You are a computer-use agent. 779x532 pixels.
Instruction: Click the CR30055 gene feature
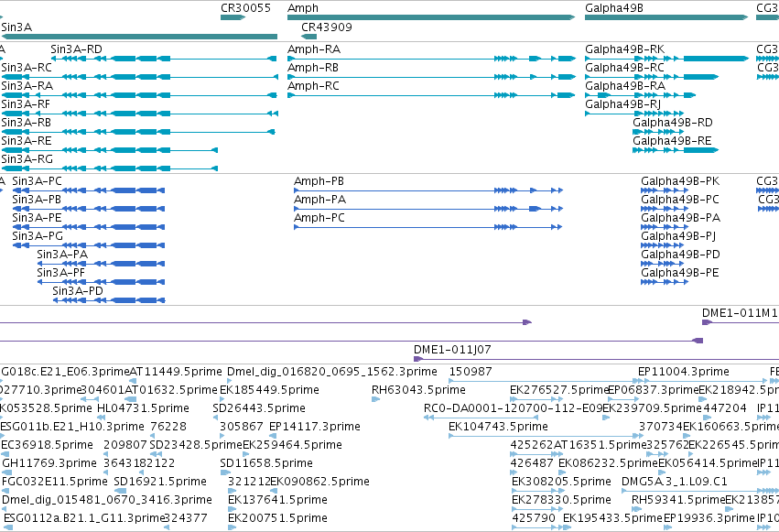pyautogui.click(x=233, y=17)
